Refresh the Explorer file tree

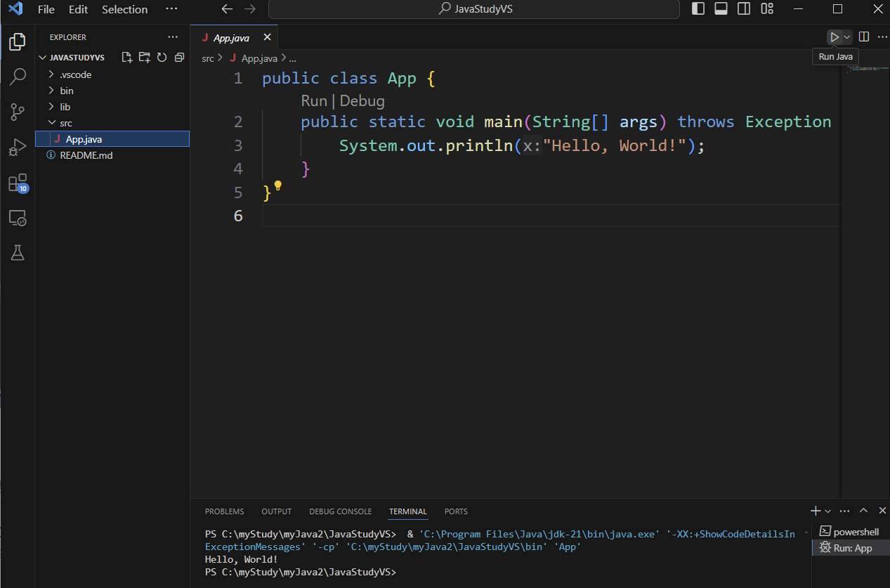[162, 58]
